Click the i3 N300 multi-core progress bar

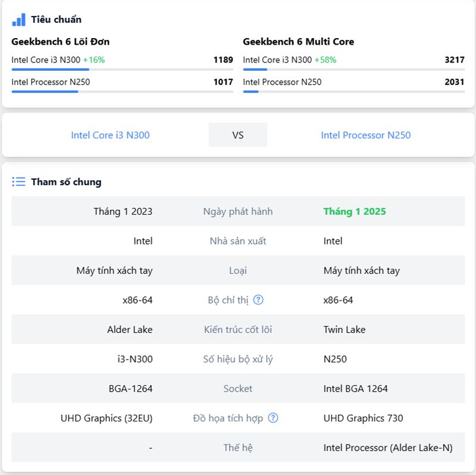coord(353,70)
